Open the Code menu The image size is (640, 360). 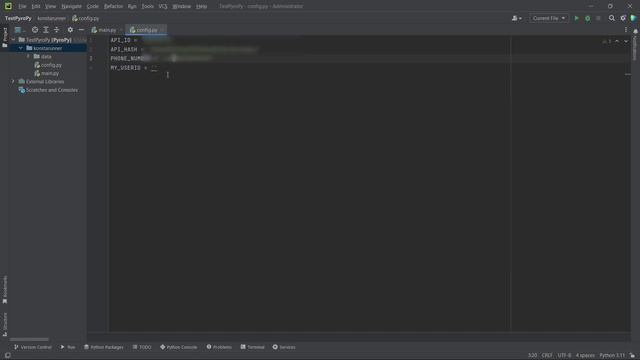click(93, 7)
